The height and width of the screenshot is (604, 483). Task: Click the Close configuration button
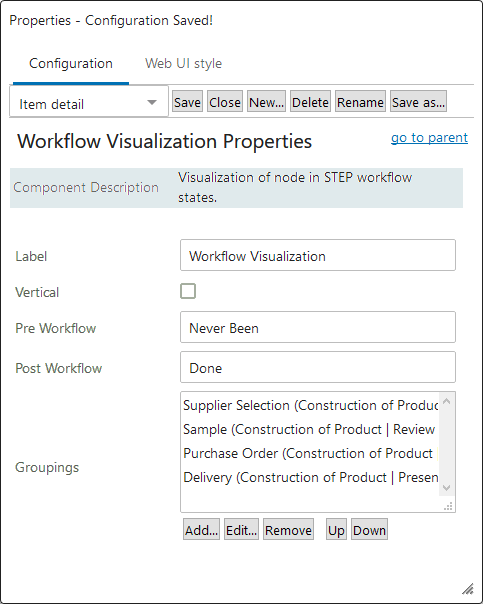pos(225,102)
